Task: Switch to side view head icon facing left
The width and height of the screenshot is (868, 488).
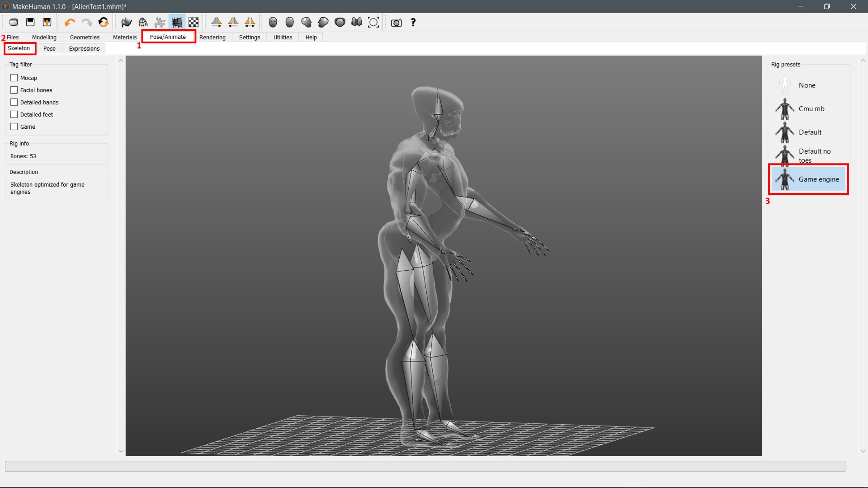Action: [x=323, y=22]
